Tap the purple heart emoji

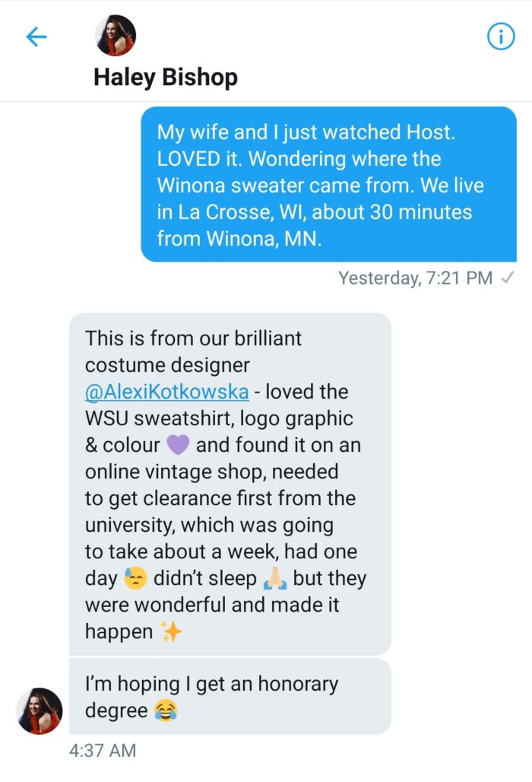click(177, 445)
